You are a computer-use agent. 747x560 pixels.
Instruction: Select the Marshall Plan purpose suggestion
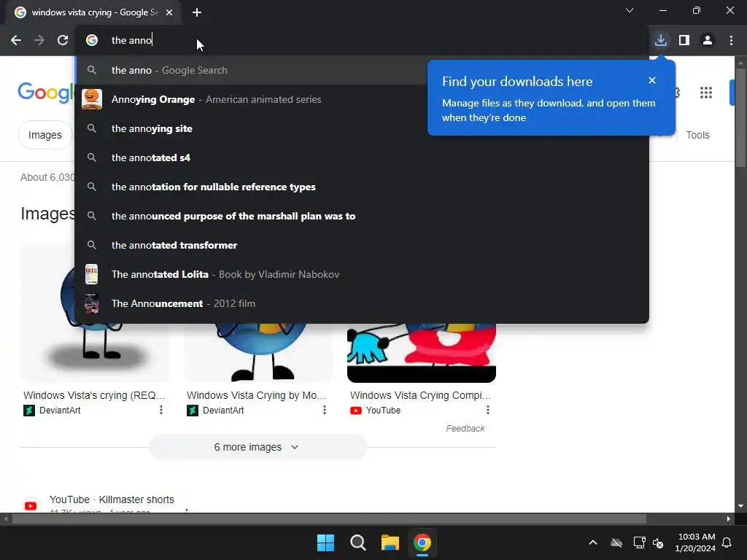coord(362,216)
